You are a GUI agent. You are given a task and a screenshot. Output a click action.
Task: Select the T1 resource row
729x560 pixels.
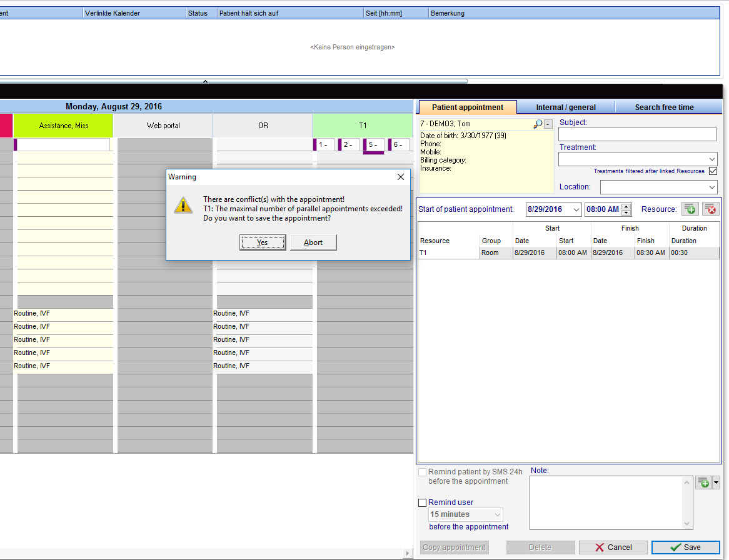pos(568,253)
